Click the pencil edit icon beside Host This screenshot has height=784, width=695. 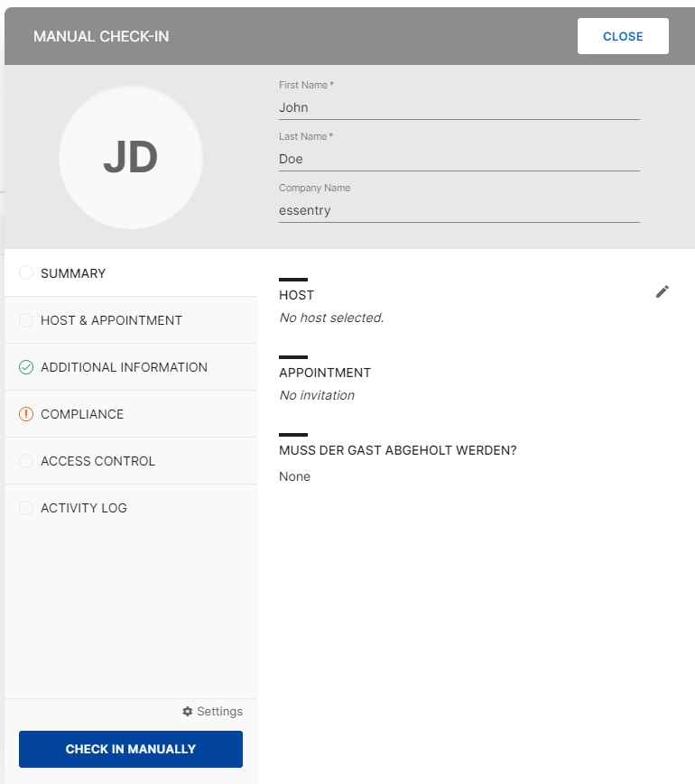click(x=662, y=291)
